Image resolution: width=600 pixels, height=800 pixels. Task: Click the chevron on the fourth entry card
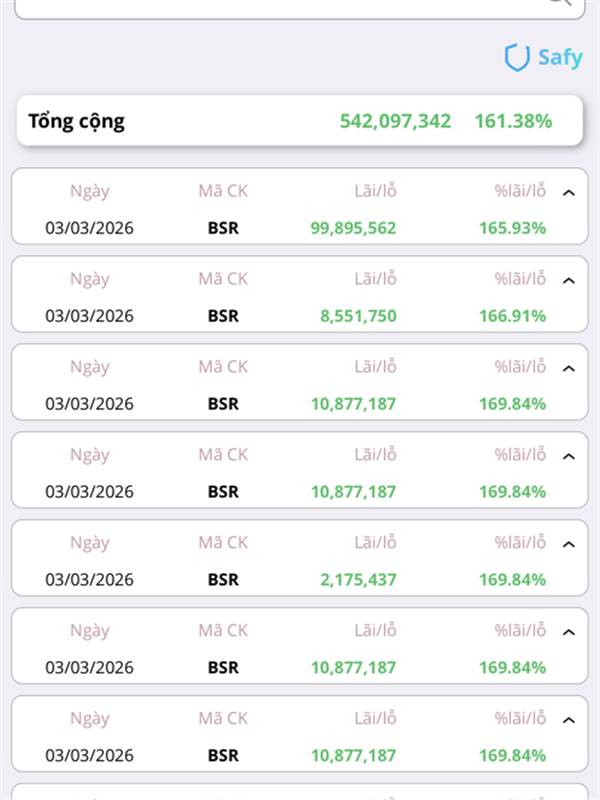coord(569,456)
